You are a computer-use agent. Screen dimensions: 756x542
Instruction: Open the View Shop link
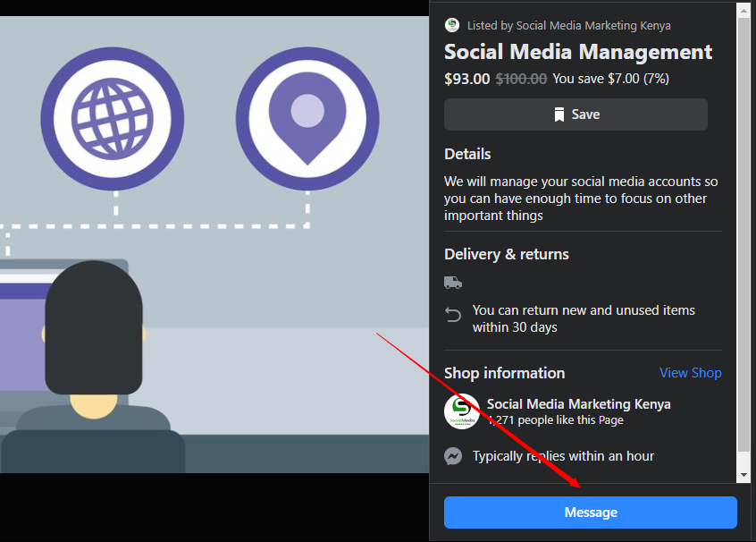point(691,373)
